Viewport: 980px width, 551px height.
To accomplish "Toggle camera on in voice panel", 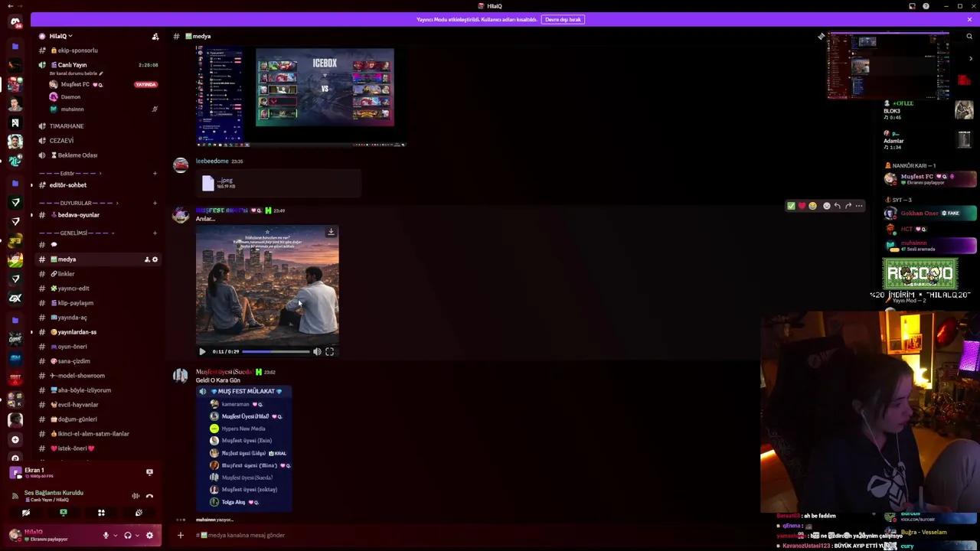I will click(x=26, y=513).
